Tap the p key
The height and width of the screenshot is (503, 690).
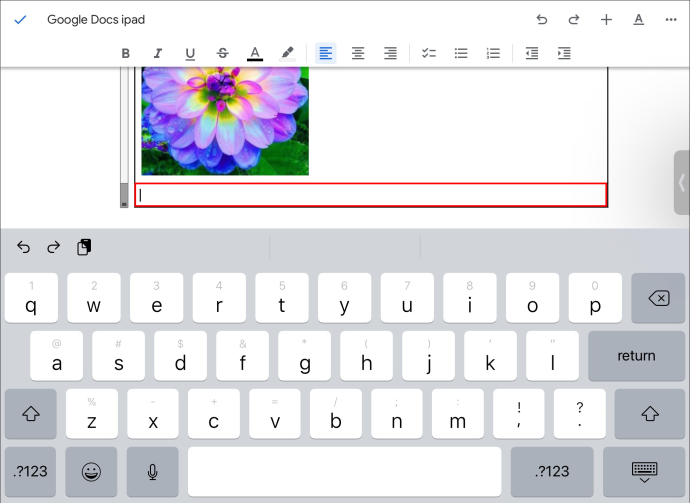[x=595, y=298]
